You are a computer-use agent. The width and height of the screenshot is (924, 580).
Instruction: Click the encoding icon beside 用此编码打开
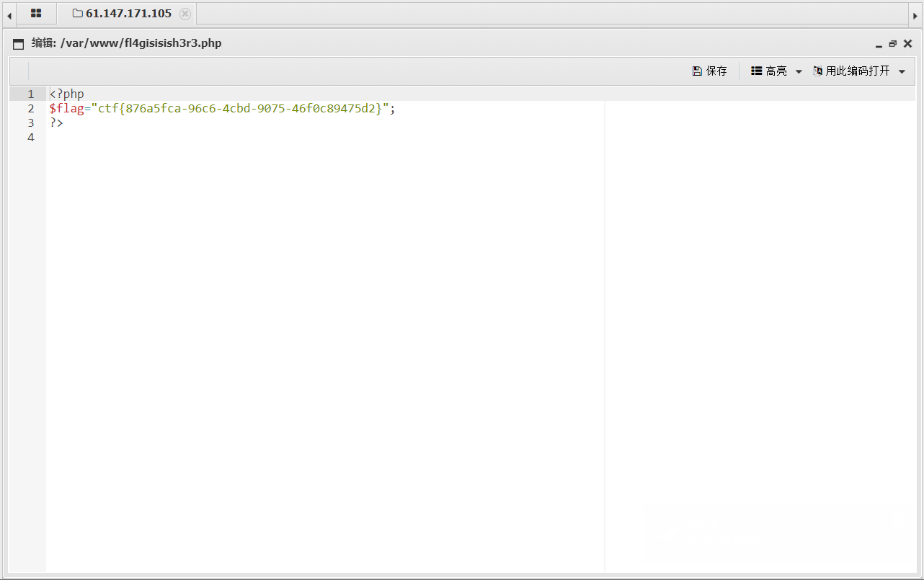point(818,71)
